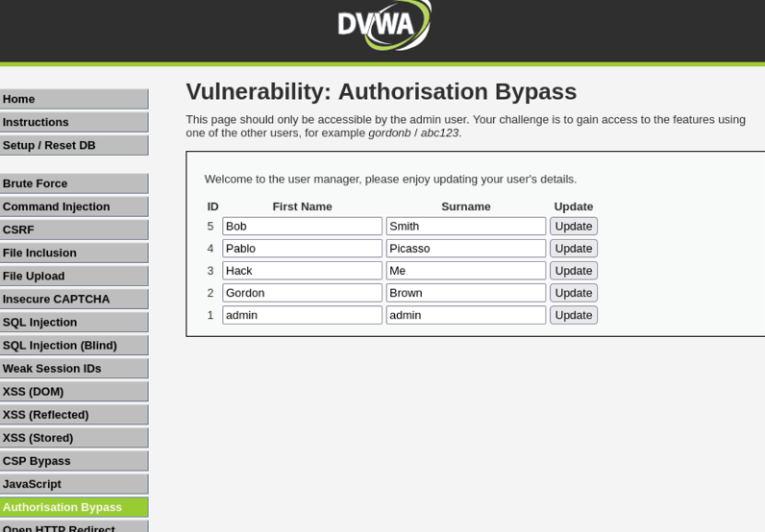765x532 pixels.
Task: Go to XSS (Stored) page
Action: 74,438
